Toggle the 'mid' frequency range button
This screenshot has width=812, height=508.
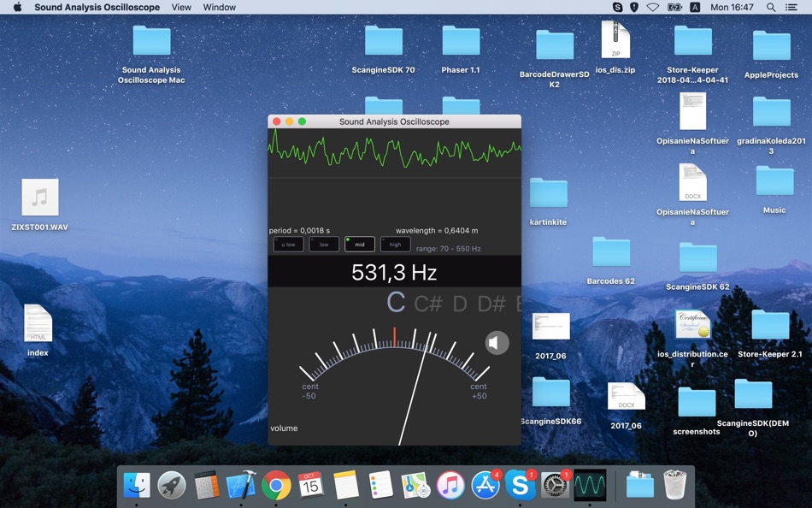click(360, 245)
